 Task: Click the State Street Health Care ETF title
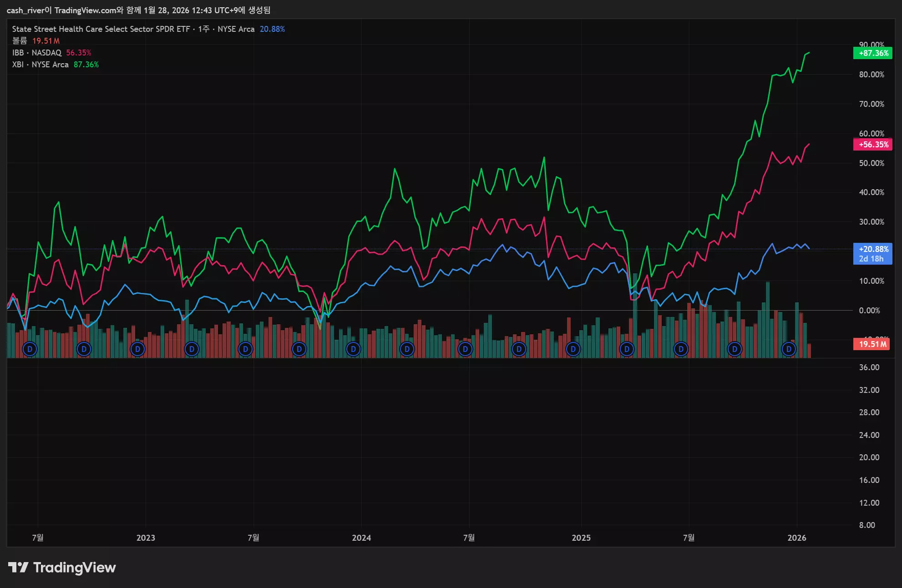pyautogui.click(x=101, y=29)
